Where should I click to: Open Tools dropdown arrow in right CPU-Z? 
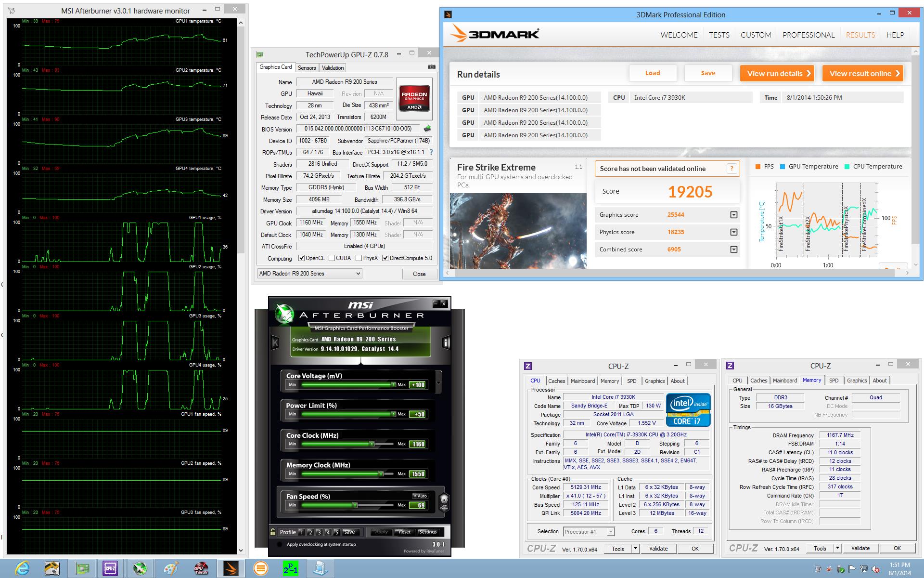click(837, 548)
